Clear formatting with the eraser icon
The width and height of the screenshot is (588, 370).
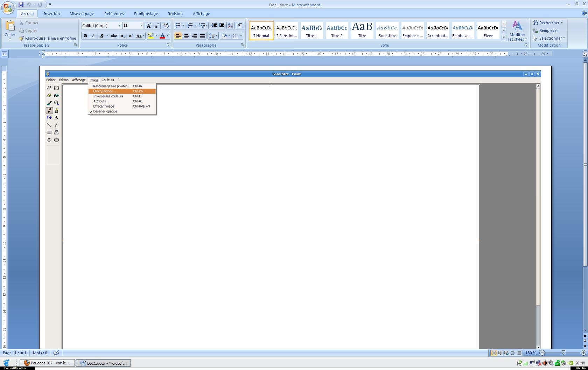point(166,26)
